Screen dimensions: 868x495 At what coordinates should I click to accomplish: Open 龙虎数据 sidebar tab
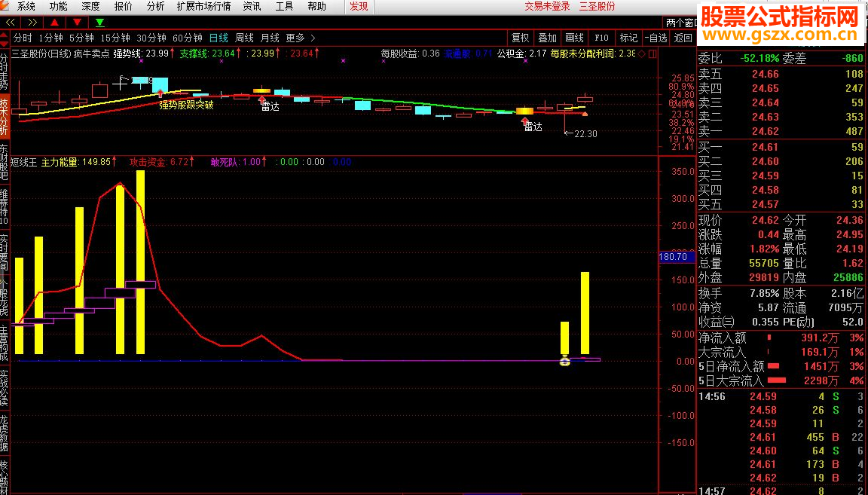(x=5, y=434)
